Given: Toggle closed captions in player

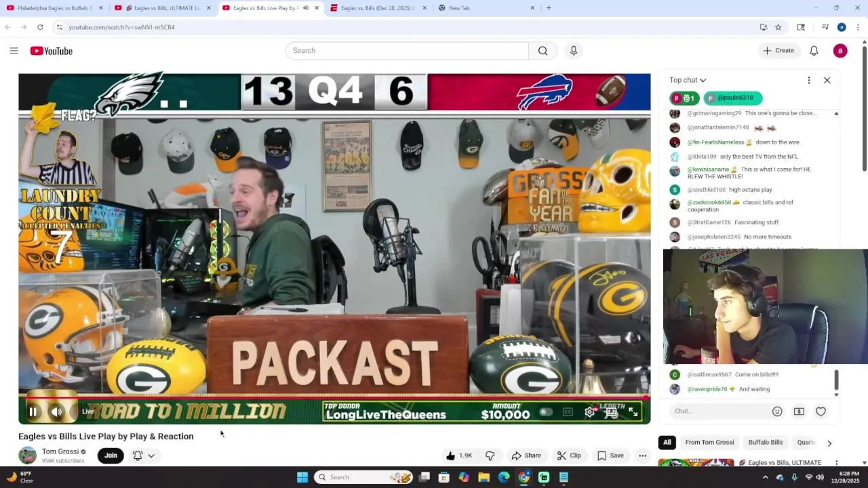Looking at the screenshot, I should click(x=568, y=411).
